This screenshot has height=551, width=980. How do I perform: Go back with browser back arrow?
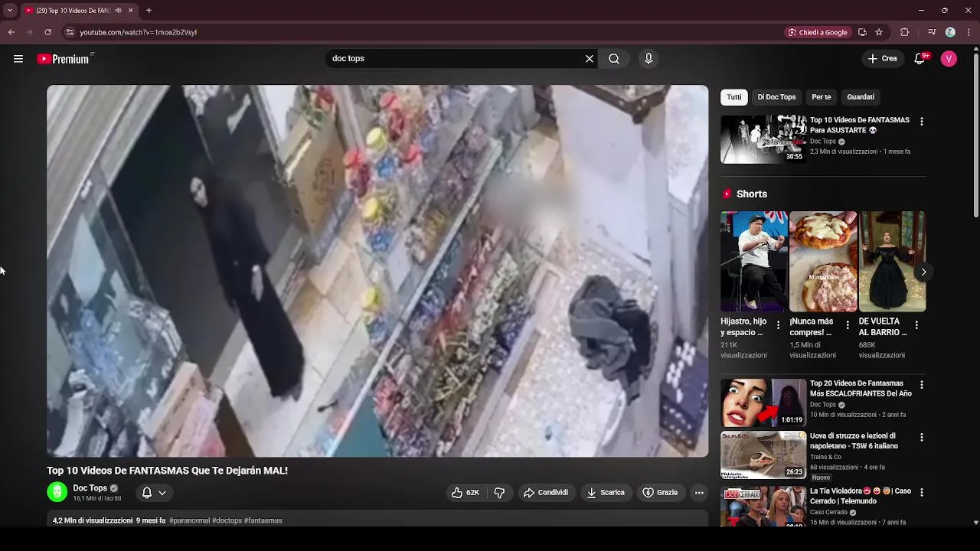pyautogui.click(x=11, y=32)
